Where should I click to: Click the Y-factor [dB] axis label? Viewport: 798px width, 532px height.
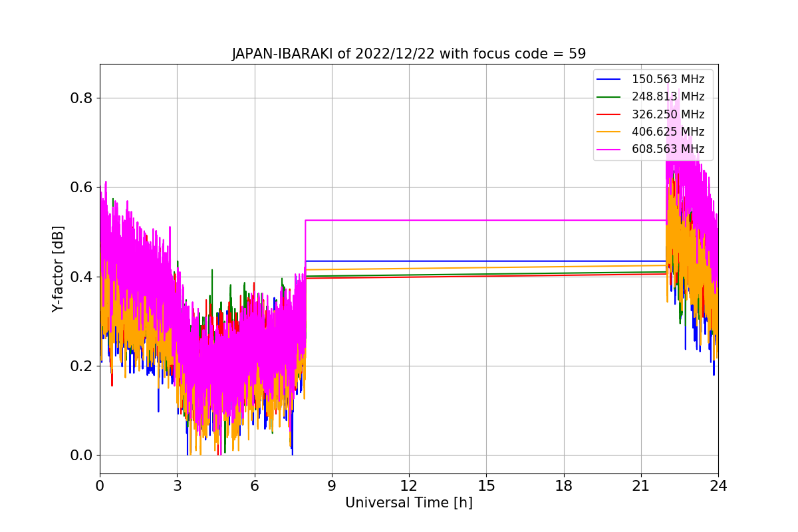pos(59,269)
